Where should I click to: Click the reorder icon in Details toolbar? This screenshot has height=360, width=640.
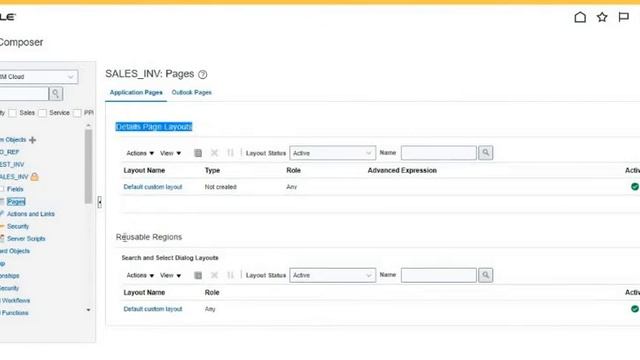click(230, 153)
